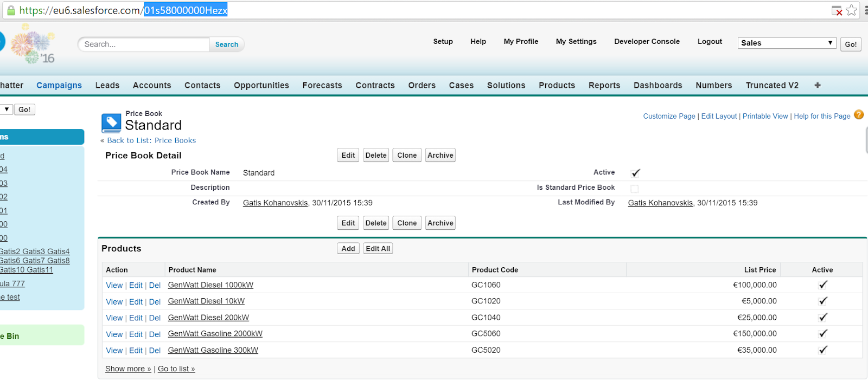Viewport: 868px width, 381px height.
Task: Open GenWatt Gasoline 300kW product link
Action: coord(213,350)
